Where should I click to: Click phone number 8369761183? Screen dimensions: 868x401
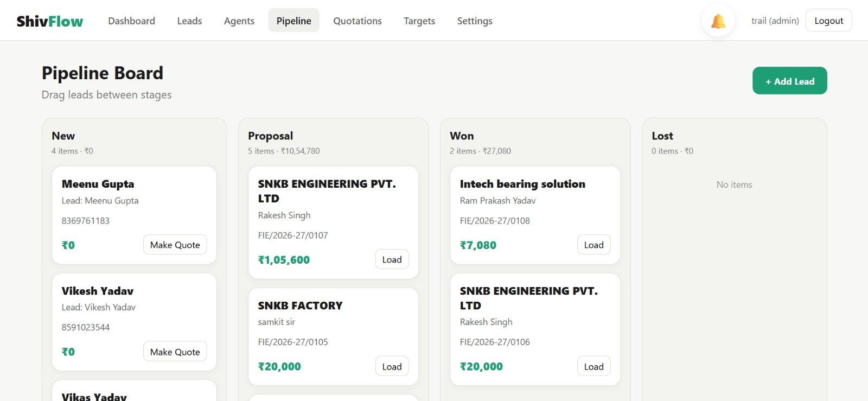[85, 221]
